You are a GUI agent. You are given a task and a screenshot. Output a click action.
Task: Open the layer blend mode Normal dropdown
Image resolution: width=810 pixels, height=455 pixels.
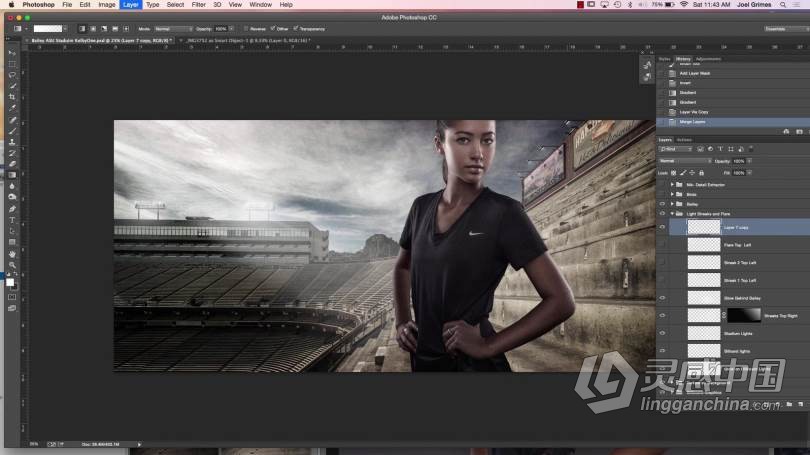685,161
